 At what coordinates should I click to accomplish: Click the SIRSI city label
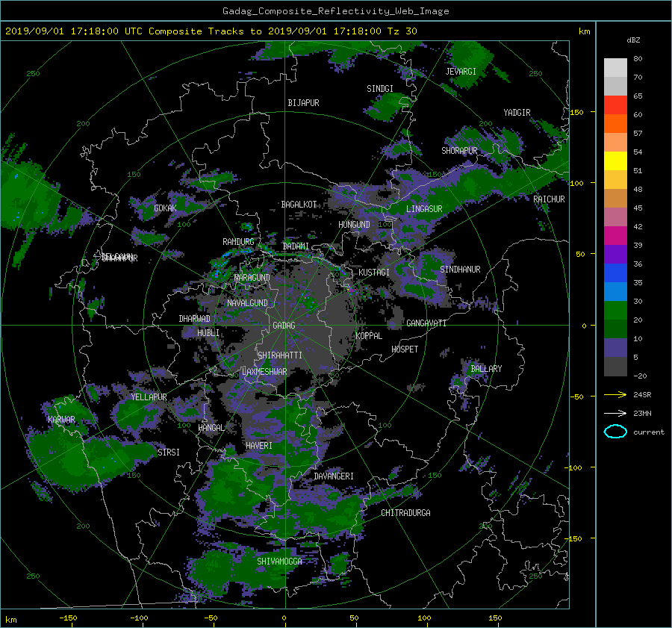point(169,453)
